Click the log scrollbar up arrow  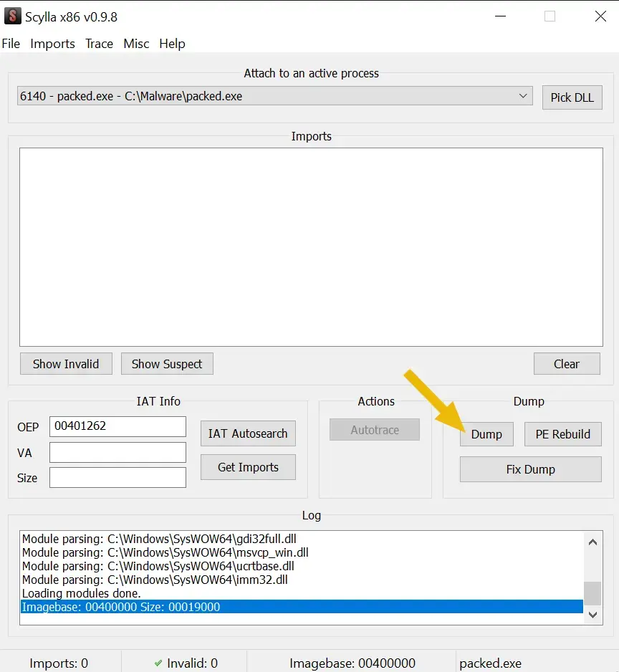(593, 542)
